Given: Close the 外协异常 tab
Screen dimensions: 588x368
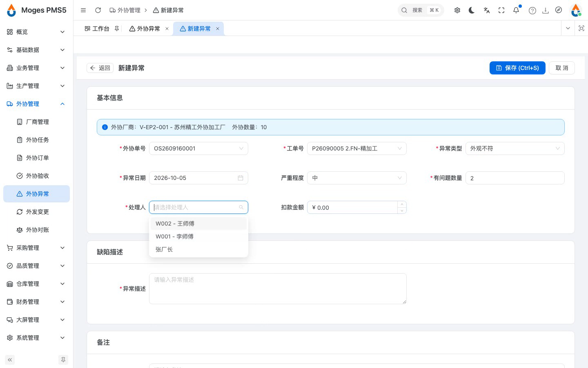Looking at the screenshot, I should (x=167, y=29).
